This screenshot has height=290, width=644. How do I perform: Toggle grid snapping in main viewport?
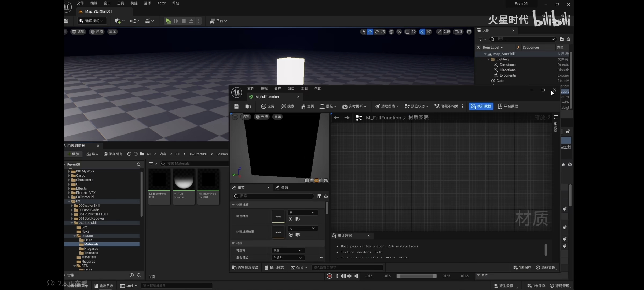tap(407, 32)
